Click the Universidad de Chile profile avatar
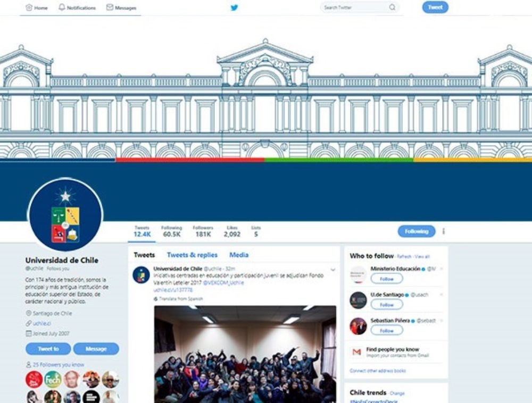Screen dimensions: 532x403 (65, 215)
